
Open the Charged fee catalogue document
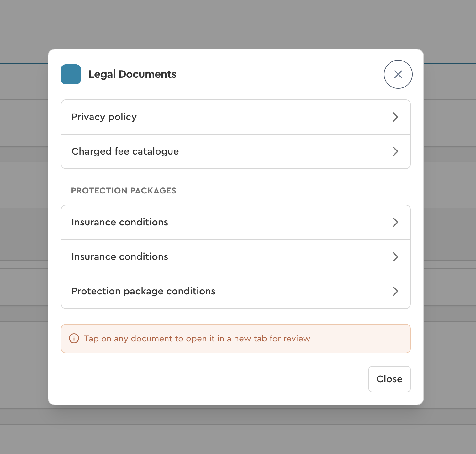125,151
